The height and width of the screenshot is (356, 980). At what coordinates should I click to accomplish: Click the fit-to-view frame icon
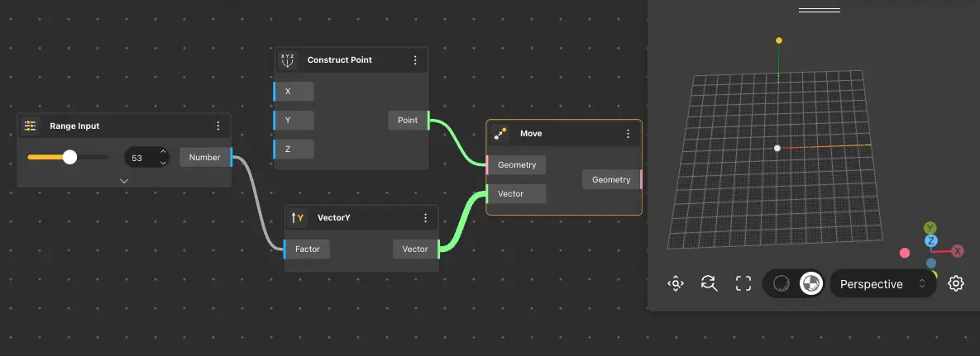pyautogui.click(x=743, y=283)
